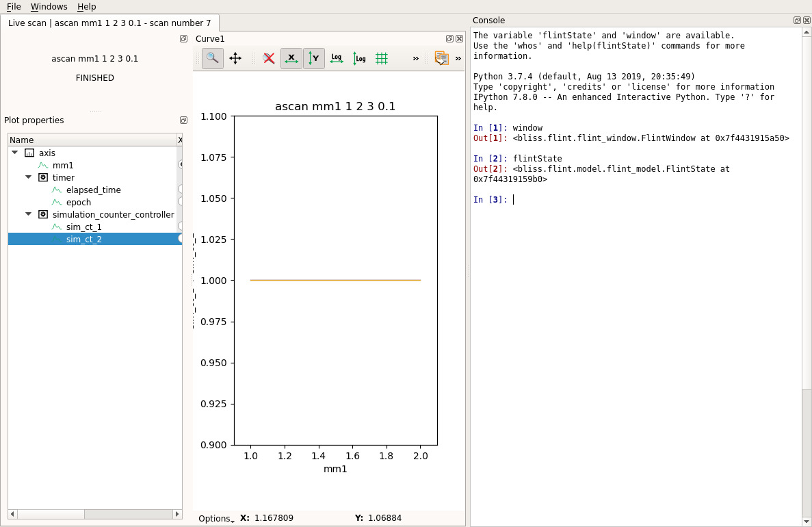Collapse the axis tree node
The image size is (812, 527).
click(15, 153)
